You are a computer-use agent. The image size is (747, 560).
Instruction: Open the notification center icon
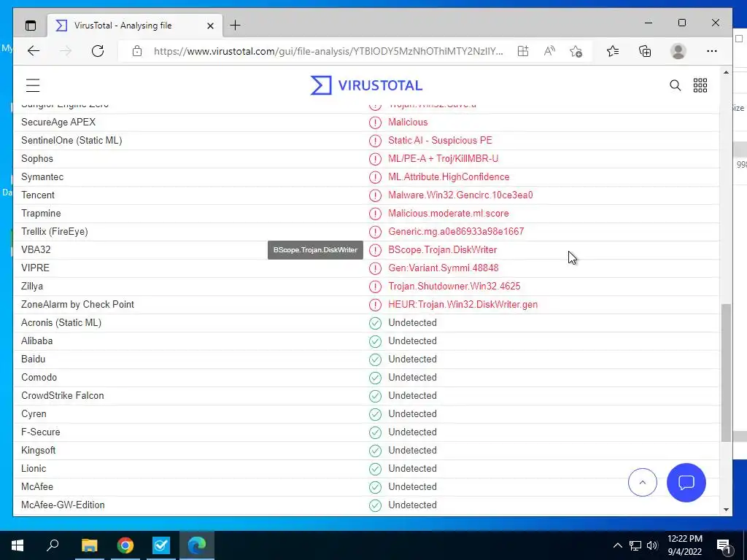(x=724, y=545)
